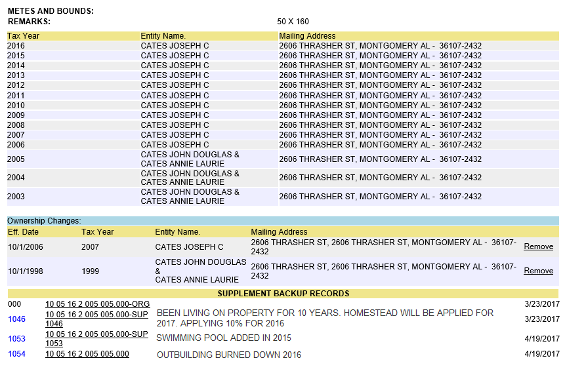
Task: Select mailing address in the 2004 row
Action: click(380, 178)
